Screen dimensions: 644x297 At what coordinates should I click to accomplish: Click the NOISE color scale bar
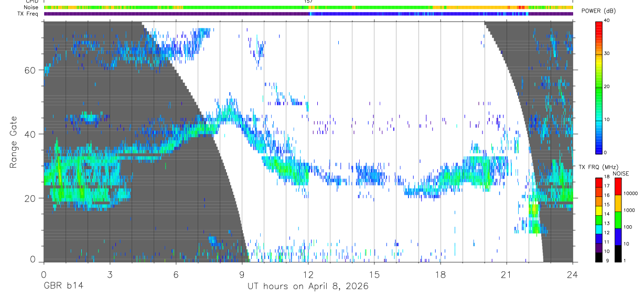tap(617, 220)
